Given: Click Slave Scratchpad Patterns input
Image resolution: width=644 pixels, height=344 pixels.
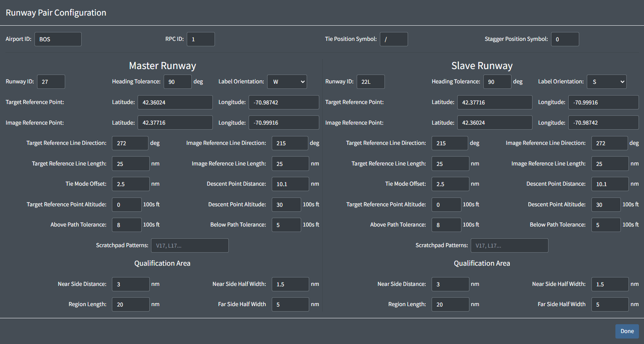Looking at the screenshot, I should tap(509, 245).
